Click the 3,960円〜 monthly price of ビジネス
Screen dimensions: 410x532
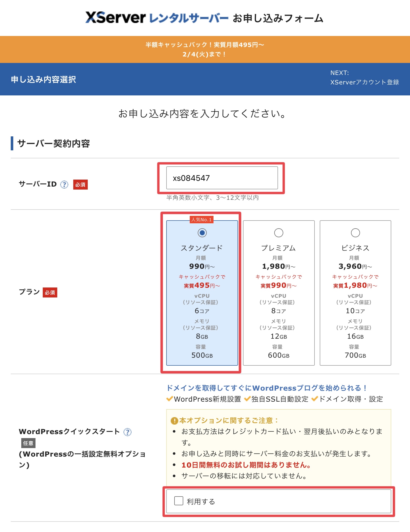pos(355,266)
